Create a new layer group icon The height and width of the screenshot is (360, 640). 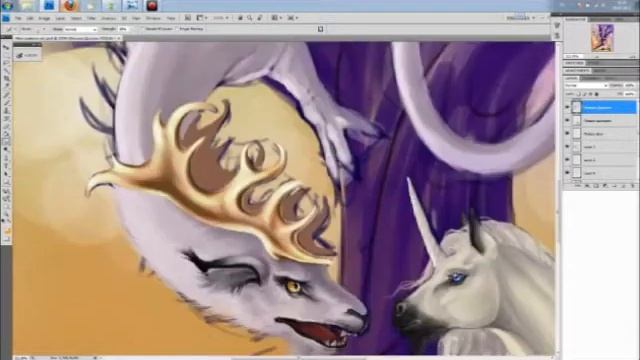coord(614,186)
